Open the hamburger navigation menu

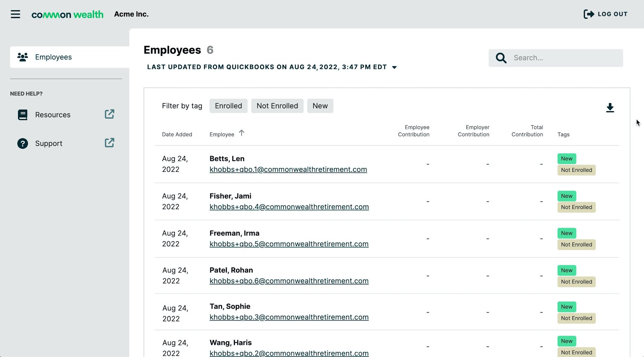[15, 14]
